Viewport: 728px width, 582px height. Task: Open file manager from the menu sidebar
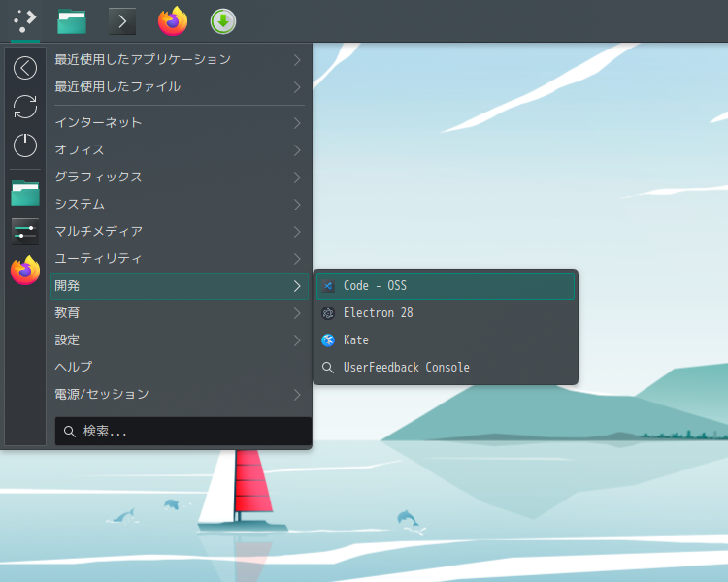click(25, 193)
